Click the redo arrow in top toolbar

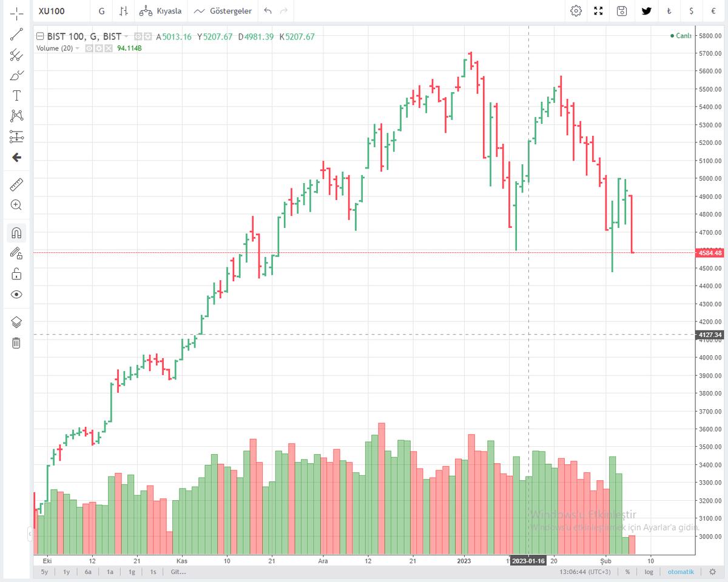pyautogui.click(x=284, y=11)
